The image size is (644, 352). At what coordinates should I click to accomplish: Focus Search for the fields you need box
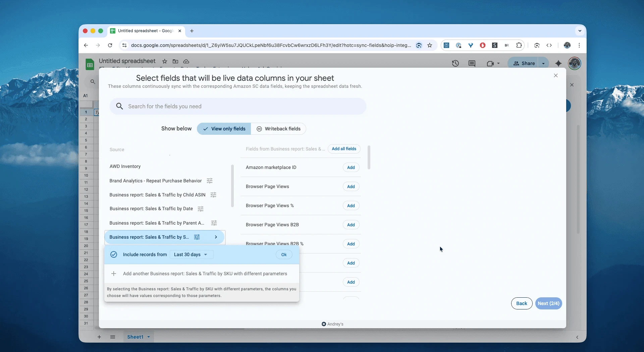coord(238,107)
